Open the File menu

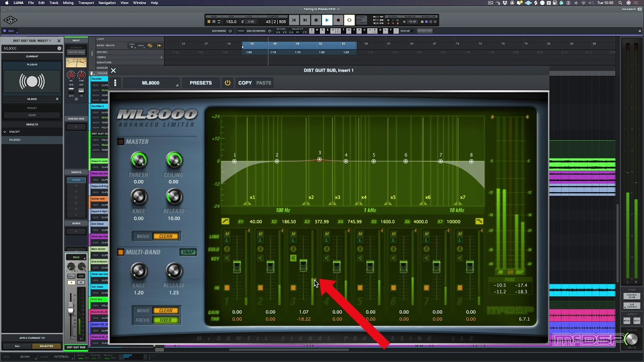point(31,3)
